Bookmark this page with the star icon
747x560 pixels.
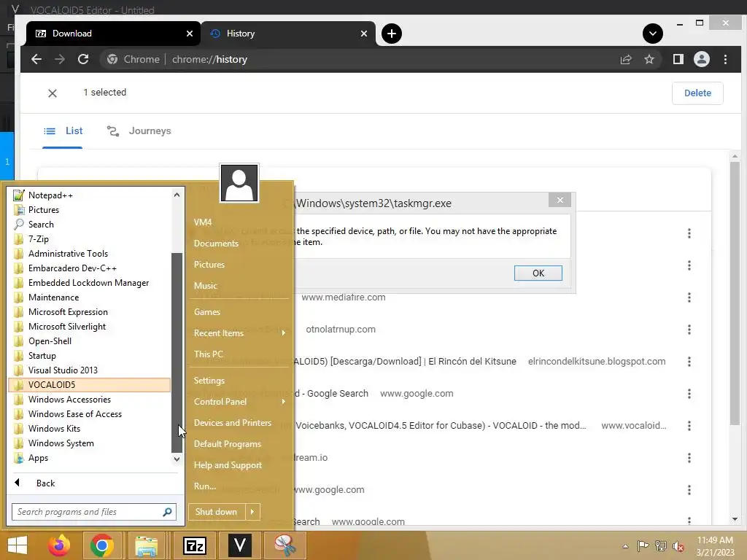click(649, 59)
